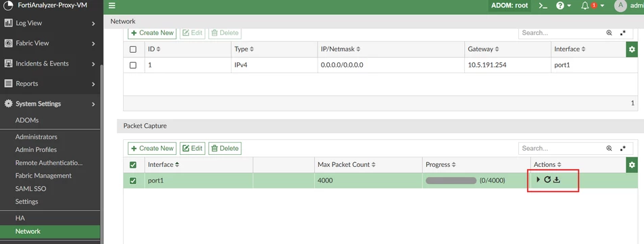Screen dimensions: 644x244
Task: Open the Administrators settings page
Action: [x=36, y=137]
